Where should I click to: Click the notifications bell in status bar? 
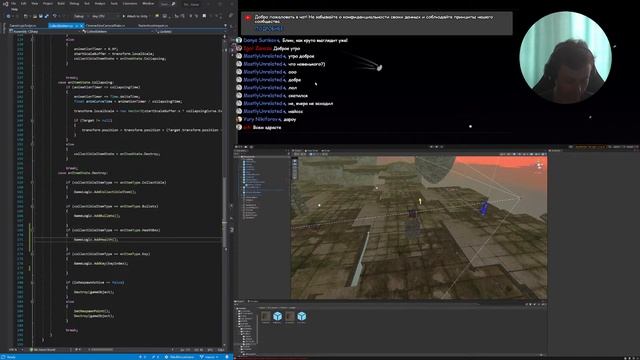(x=227, y=357)
